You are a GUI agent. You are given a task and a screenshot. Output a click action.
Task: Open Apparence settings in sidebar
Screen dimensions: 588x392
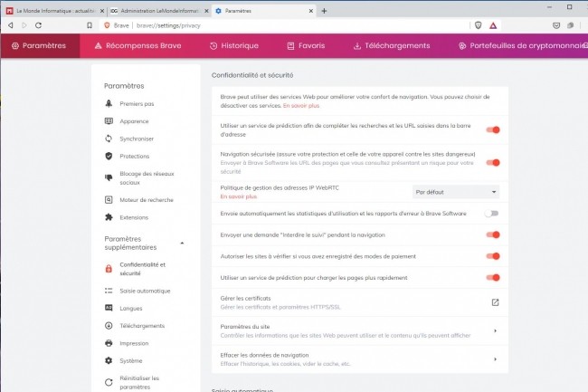point(134,121)
